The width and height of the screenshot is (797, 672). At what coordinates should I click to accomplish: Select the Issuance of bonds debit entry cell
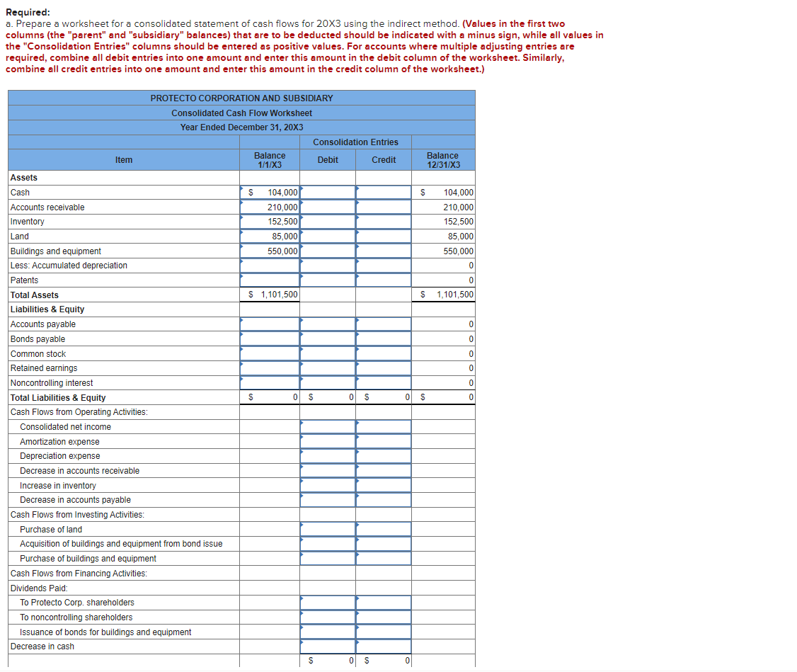327,631
